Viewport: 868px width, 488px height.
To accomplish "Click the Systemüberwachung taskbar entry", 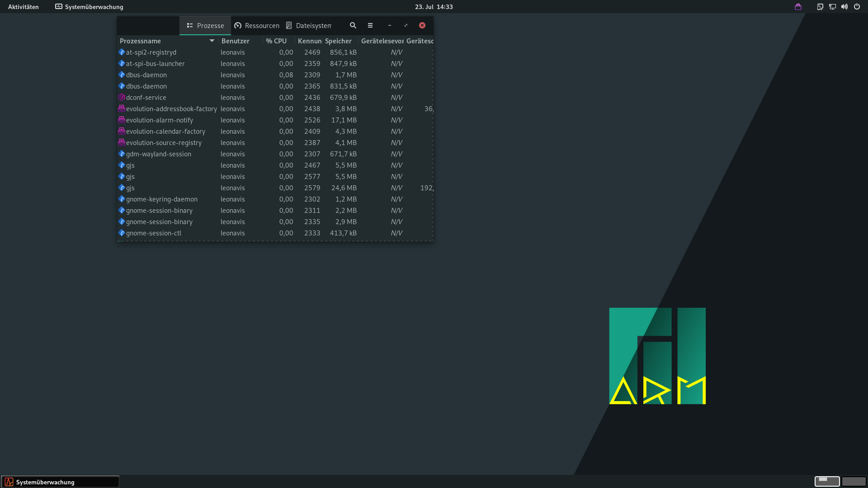I will tap(60, 482).
